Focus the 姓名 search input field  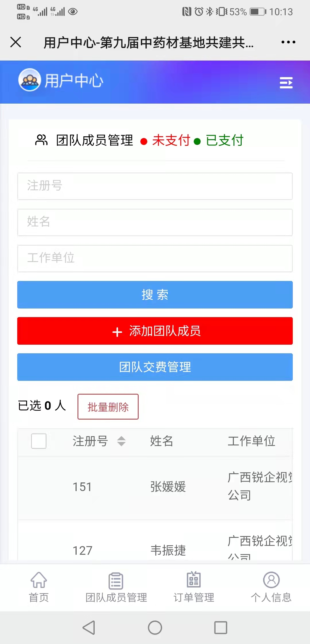tap(155, 222)
